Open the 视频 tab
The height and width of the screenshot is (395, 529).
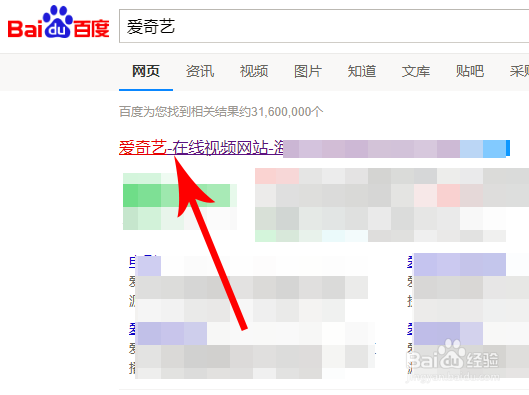point(254,71)
